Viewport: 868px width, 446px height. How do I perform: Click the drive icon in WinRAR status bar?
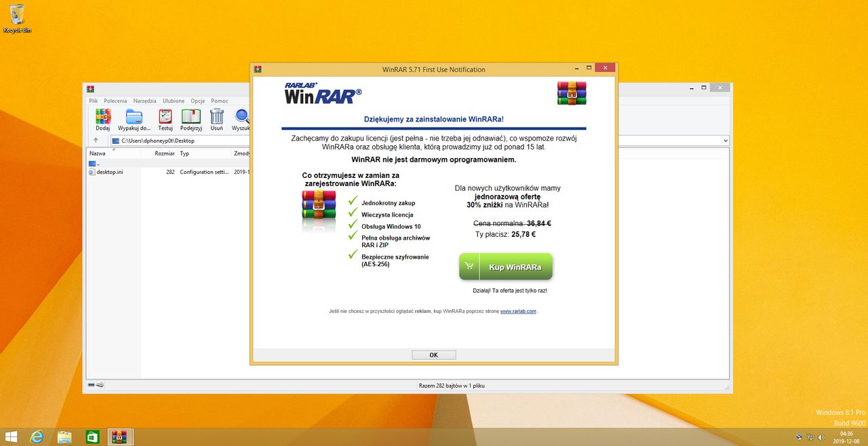(x=92, y=385)
